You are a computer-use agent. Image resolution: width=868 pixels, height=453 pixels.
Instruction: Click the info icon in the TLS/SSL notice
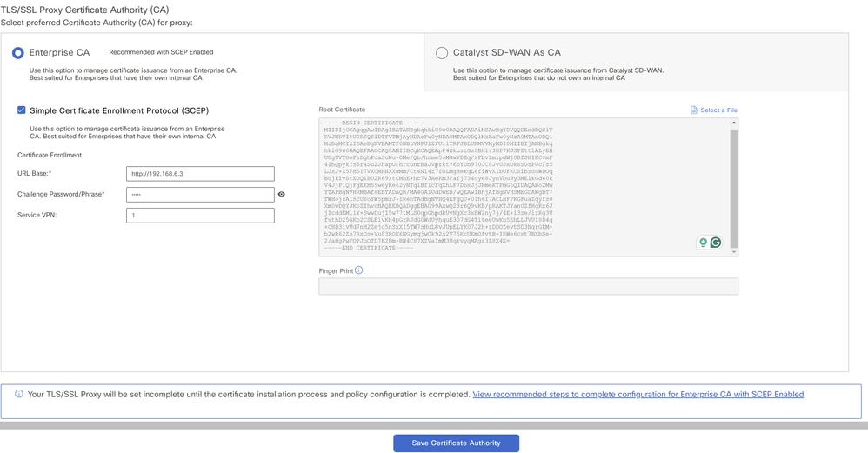click(19, 394)
